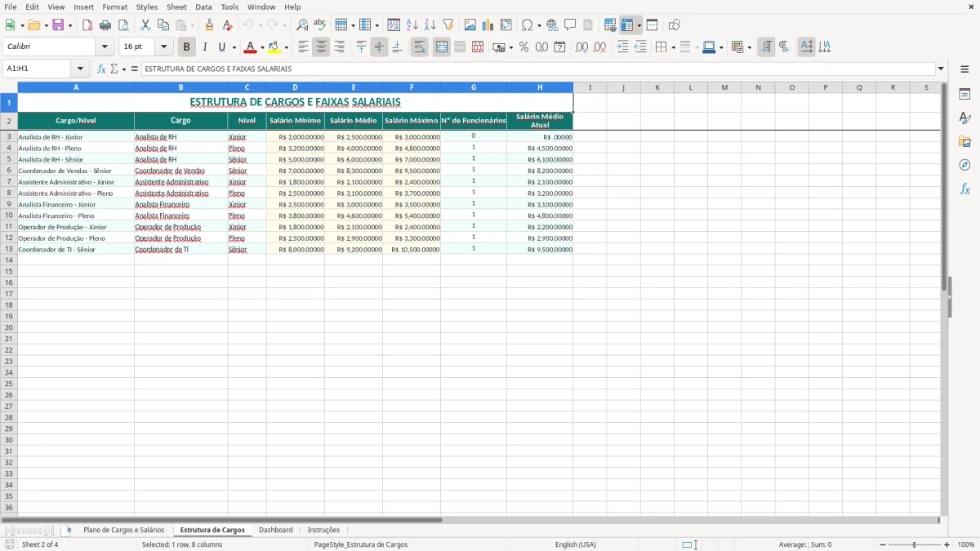The image size is (980, 551).
Task: Click the Cut scissors icon
Action: coord(145,25)
